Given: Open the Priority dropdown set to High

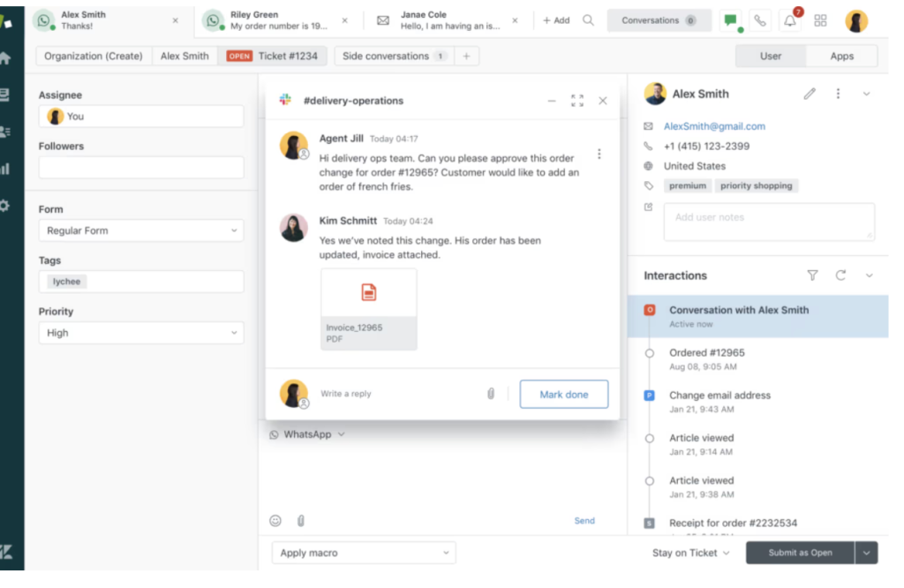Looking at the screenshot, I should point(140,332).
